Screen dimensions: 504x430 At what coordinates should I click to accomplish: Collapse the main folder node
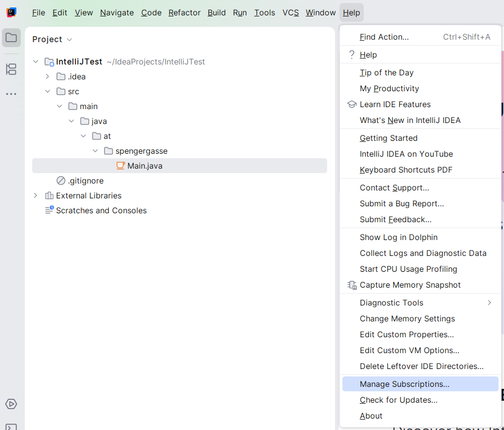59,106
